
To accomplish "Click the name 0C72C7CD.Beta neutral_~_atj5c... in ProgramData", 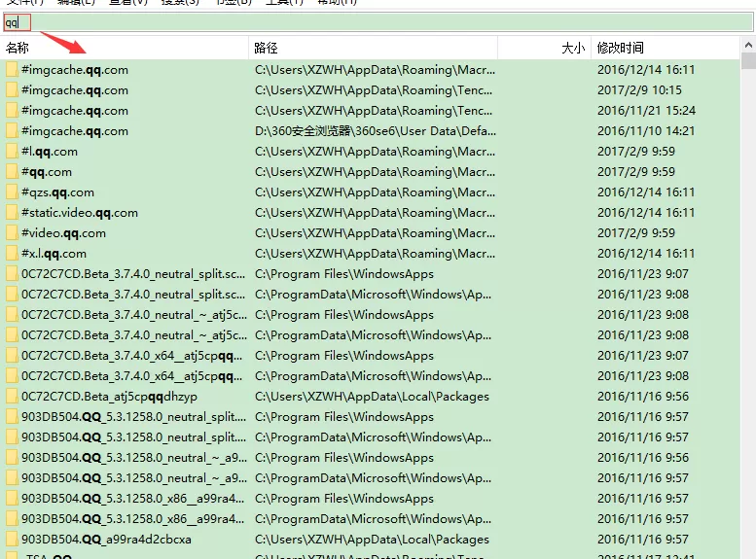I will click(x=133, y=335).
